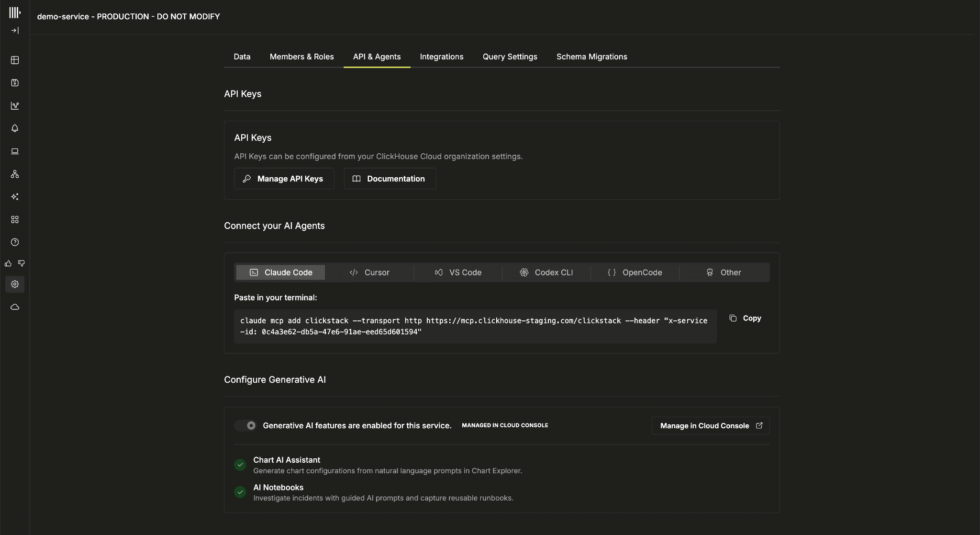Switch to the Data tab
980x535 pixels.
(x=242, y=57)
